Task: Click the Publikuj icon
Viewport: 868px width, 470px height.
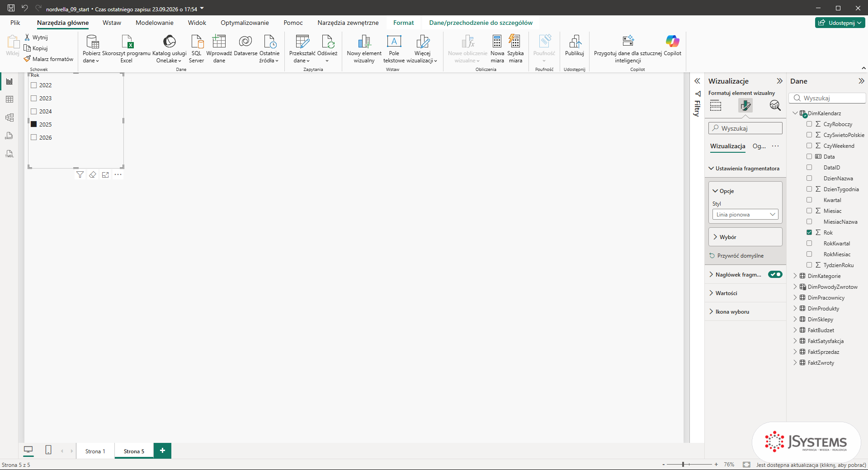Action: tap(575, 42)
